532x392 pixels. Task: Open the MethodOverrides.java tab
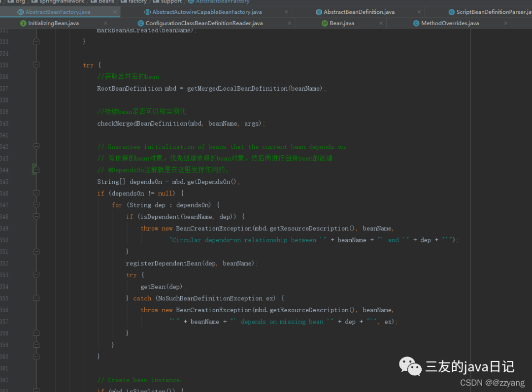pos(450,23)
